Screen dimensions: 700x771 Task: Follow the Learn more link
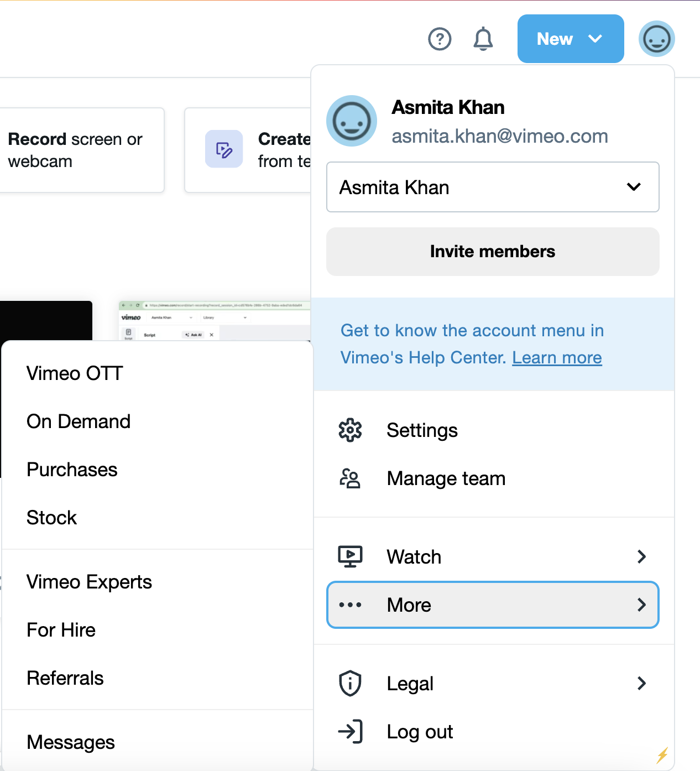coord(557,358)
